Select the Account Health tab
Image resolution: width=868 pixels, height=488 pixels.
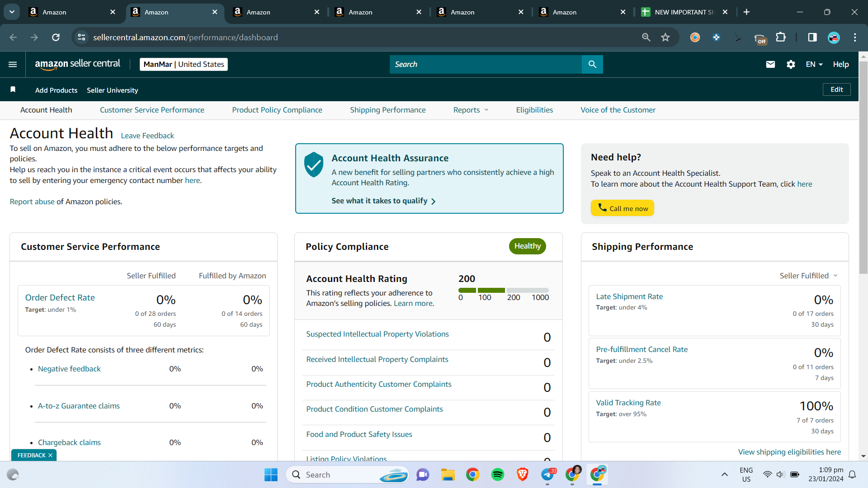click(x=46, y=110)
